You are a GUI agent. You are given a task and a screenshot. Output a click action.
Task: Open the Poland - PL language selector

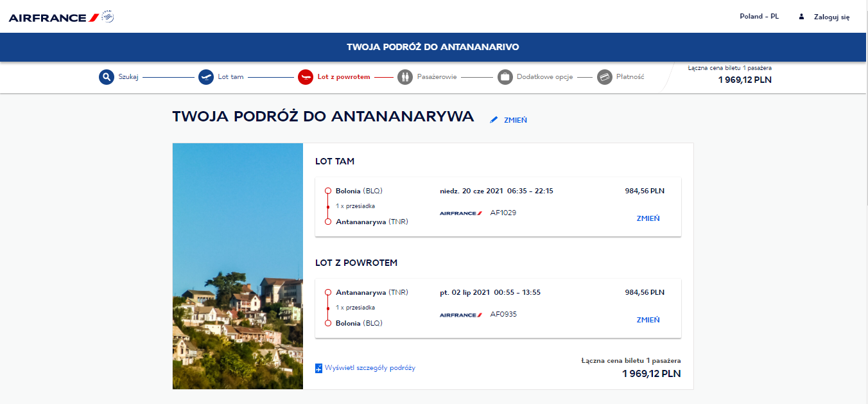click(x=759, y=17)
